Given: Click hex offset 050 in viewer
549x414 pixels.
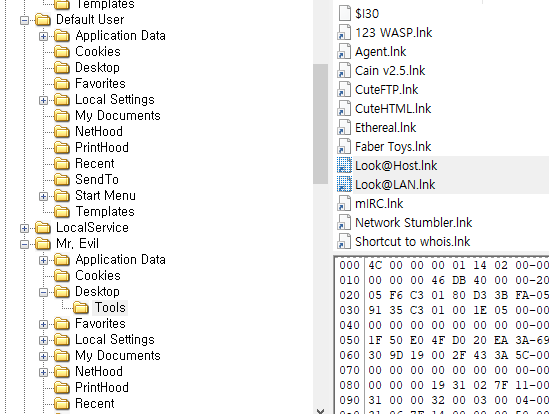Looking at the screenshot, I should coord(349,340).
